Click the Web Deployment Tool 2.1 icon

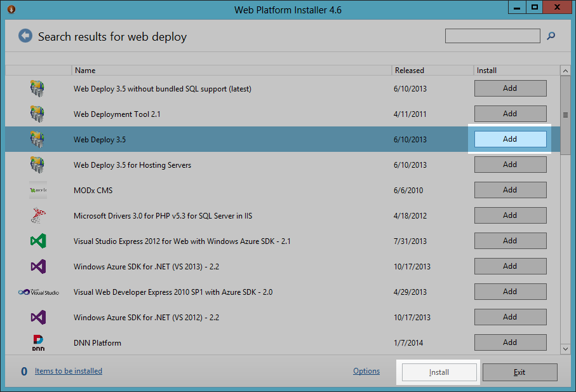coord(37,114)
